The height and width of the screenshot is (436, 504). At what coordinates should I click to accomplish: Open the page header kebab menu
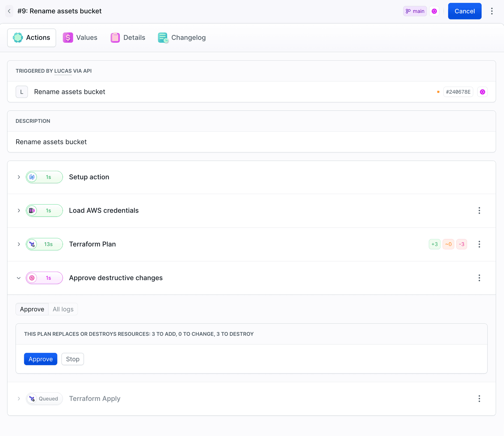pyautogui.click(x=492, y=11)
